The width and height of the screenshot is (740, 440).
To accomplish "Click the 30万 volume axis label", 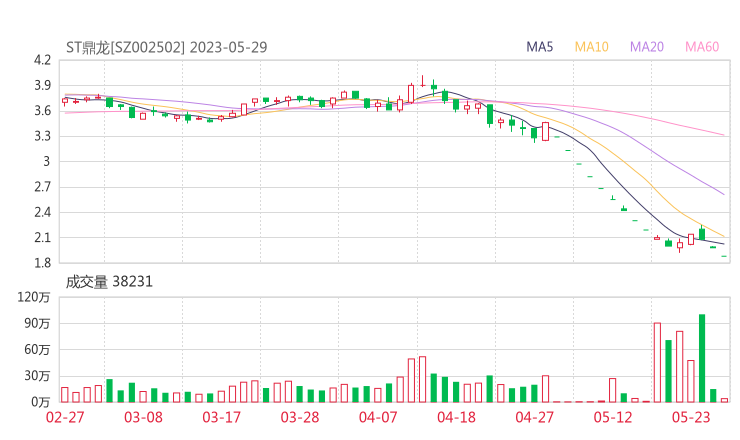I will (37, 376).
